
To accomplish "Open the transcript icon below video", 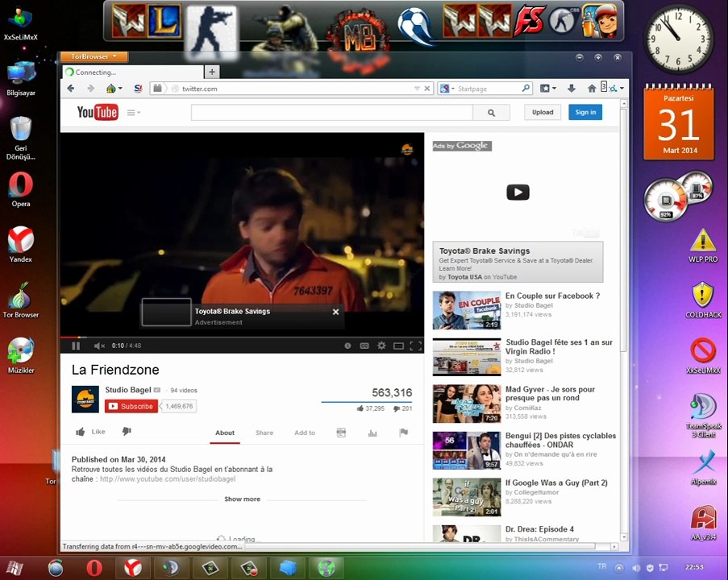I will point(341,433).
